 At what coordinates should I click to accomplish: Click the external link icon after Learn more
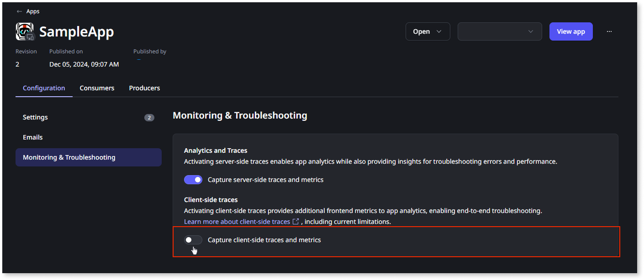pos(296,222)
